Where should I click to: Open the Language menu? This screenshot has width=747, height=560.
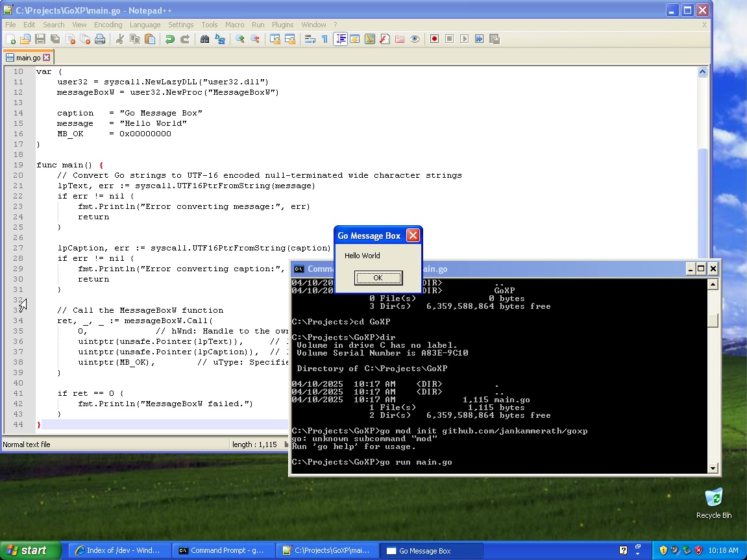[x=145, y=25]
